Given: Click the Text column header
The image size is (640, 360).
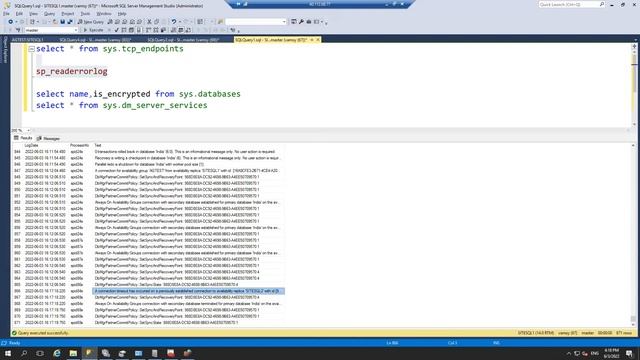Looking at the screenshot, I should point(98,145).
